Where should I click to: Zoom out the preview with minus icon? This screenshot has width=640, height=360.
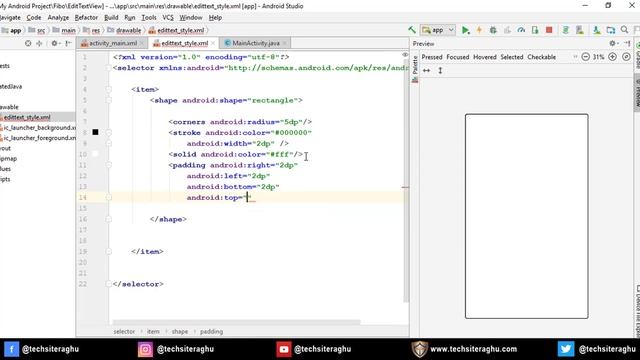tap(585, 57)
